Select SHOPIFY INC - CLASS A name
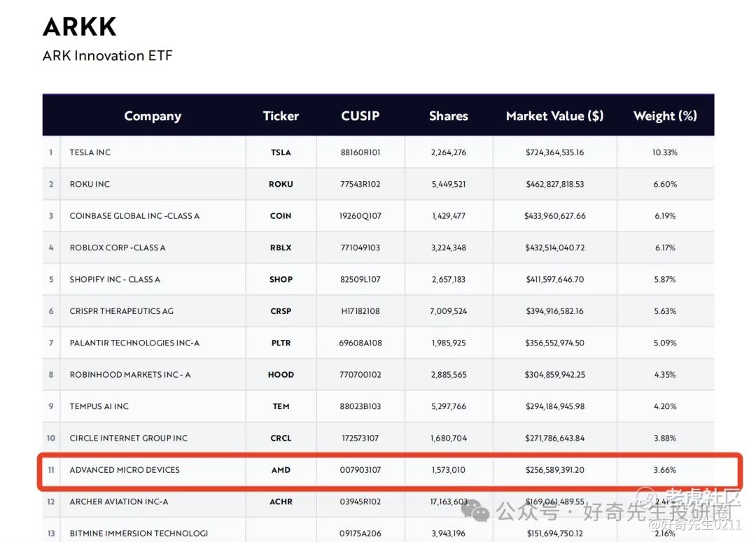The width and height of the screenshot is (756, 542). point(115,280)
